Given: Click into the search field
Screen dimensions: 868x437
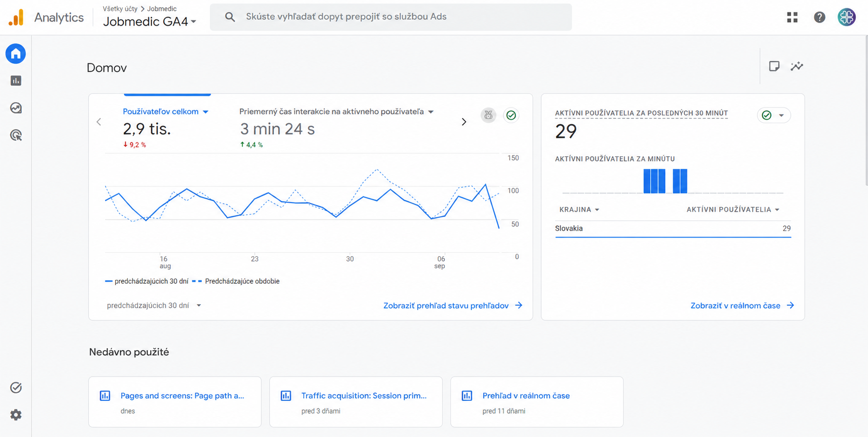Looking at the screenshot, I should point(391,17).
